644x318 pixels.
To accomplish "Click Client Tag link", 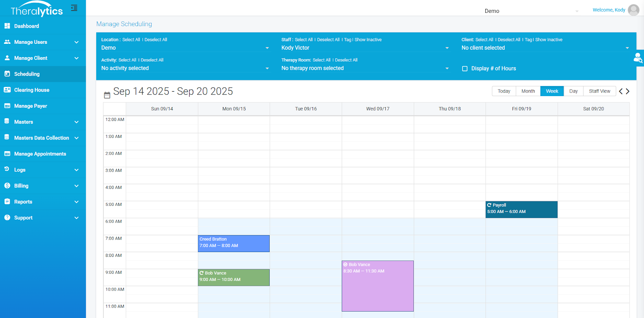I will pos(528,40).
